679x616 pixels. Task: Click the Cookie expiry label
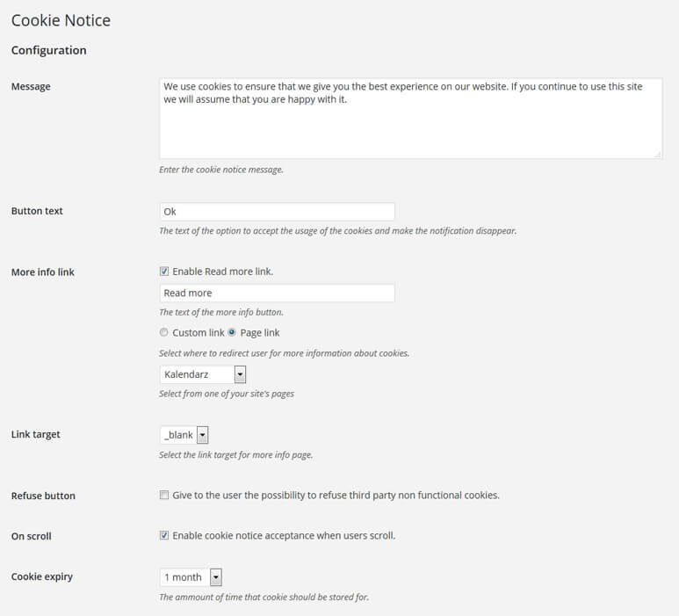click(42, 576)
